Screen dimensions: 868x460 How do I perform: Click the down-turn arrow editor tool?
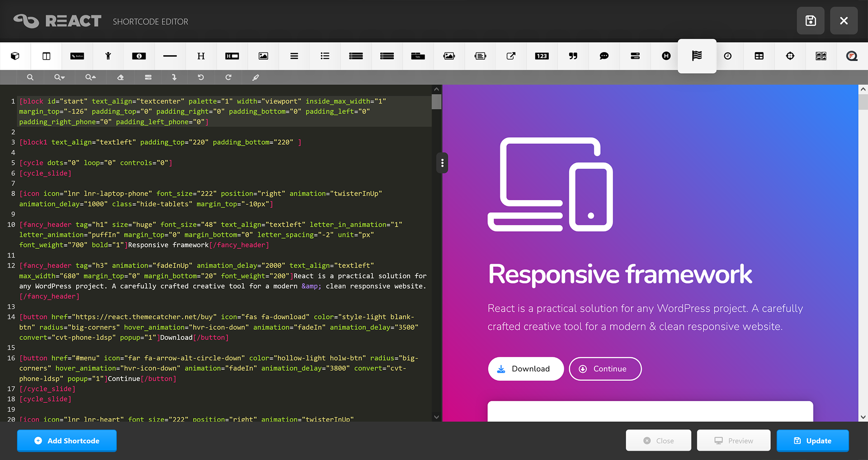click(x=174, y=77)
